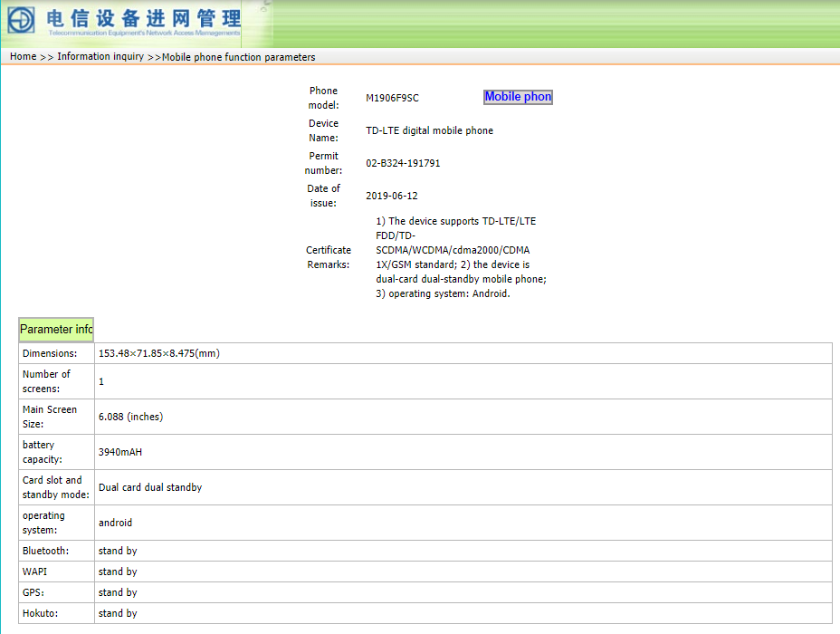Image resolution: width=840 pixels, height=634 pixels.
Task: Click permit number 02-B324-191791
Action: coord(403,163)
